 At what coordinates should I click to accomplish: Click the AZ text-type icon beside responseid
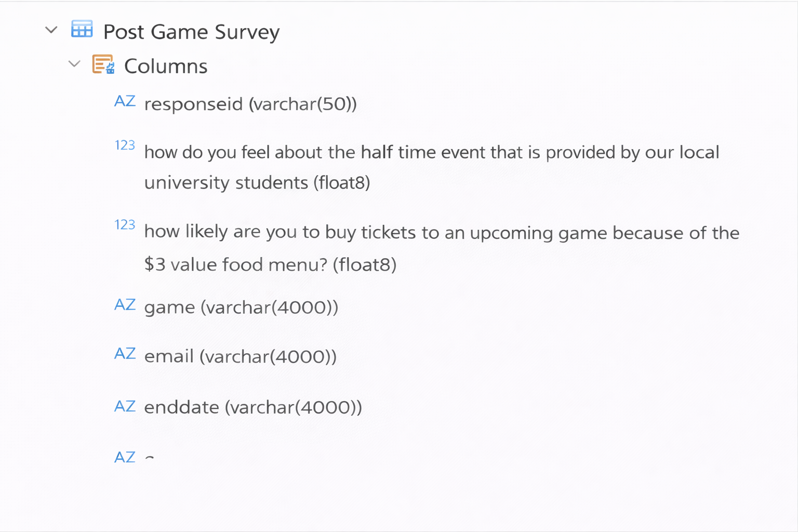[125, 101]
